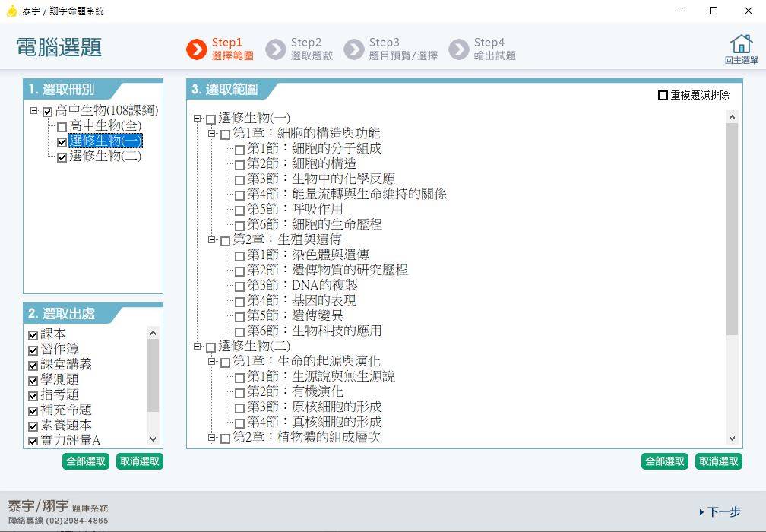
Task: Uncheck the 補充命題 source checkbox
Action: coord(33,411)
